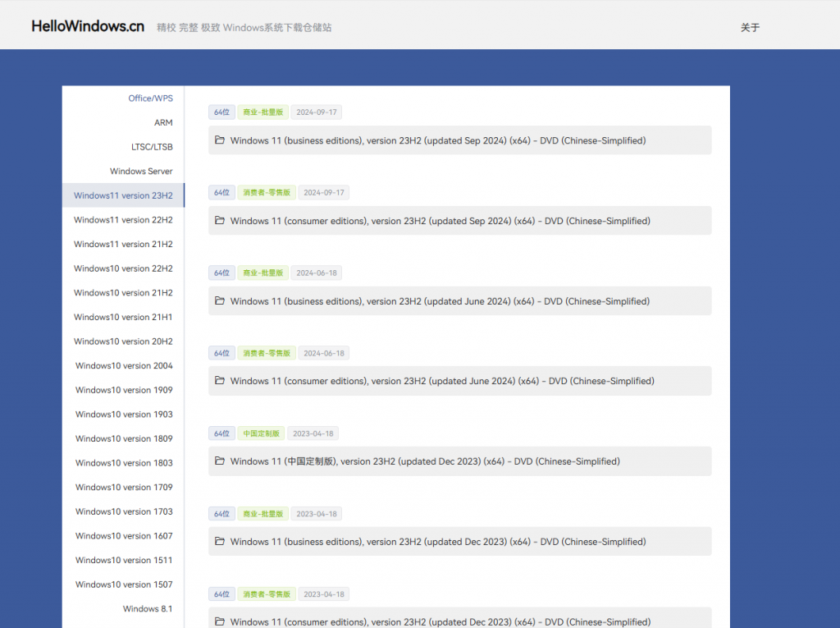Go to HelloWindows.cn home logo
Viewport: 840px width, 628px height.
[88, 26]
